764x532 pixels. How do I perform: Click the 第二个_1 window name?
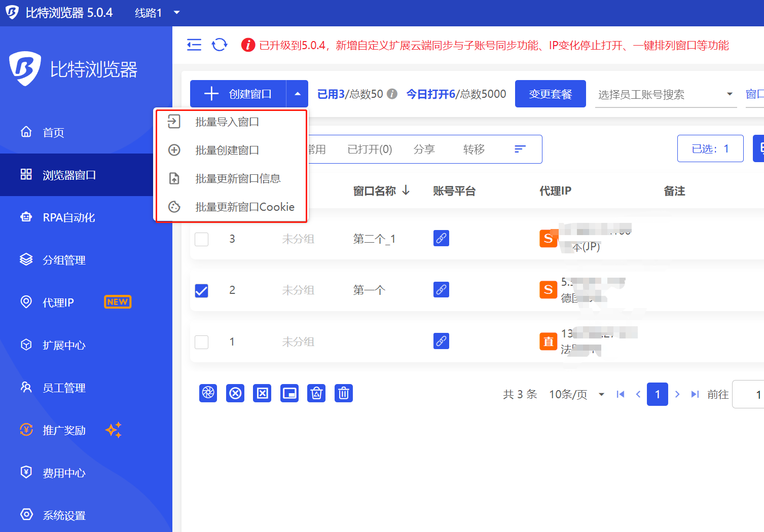(x=374, y=239)
